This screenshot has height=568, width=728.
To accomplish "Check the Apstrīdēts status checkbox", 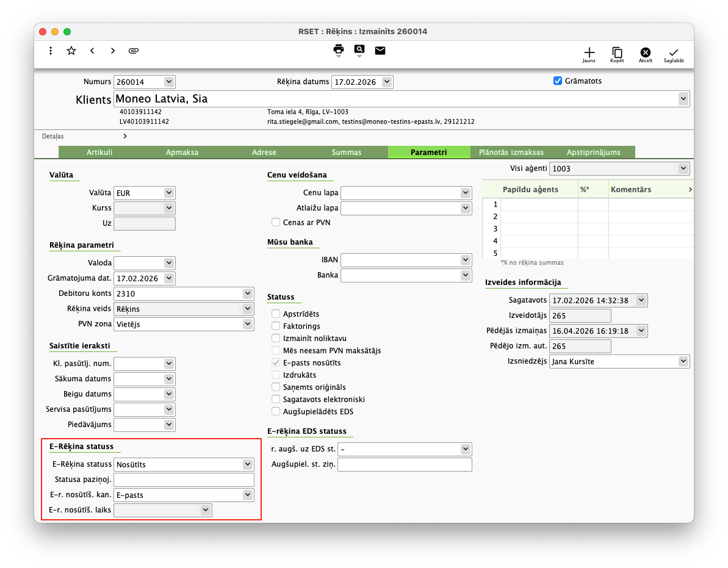I will point(276,314).
